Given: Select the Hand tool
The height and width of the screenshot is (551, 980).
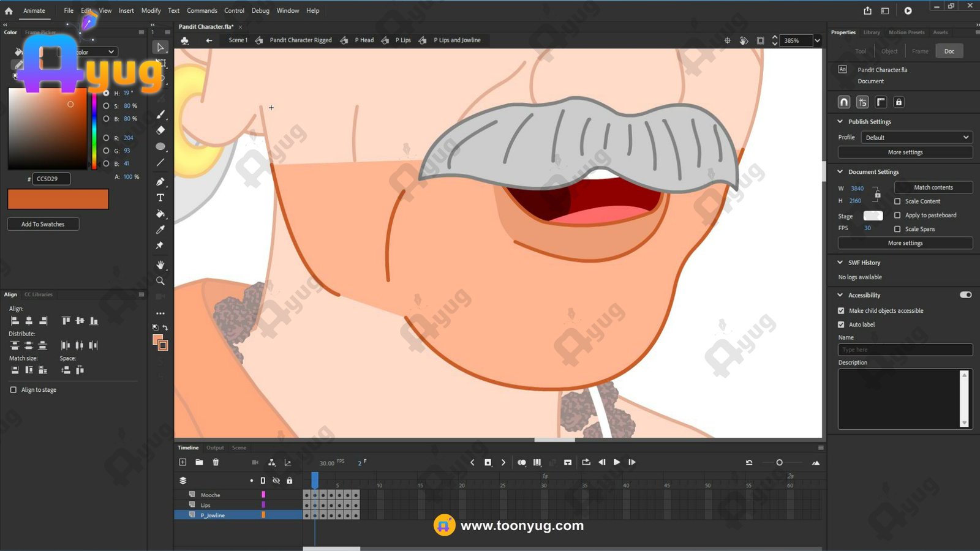Looking at the screenshot, I should click(160, 264).
